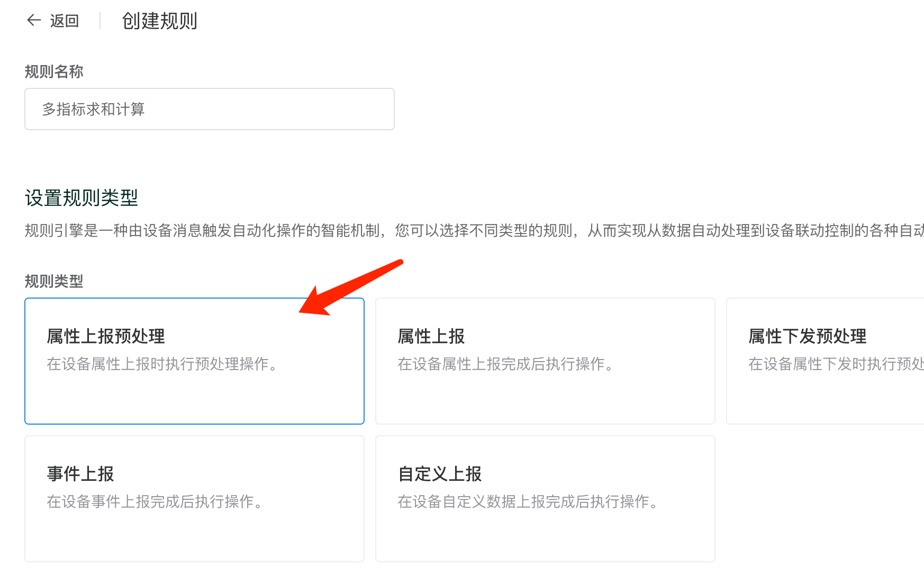Screen dimensions: 924x575
Task: Click the "规则类型" label
Action: click(x=54, y=281)
